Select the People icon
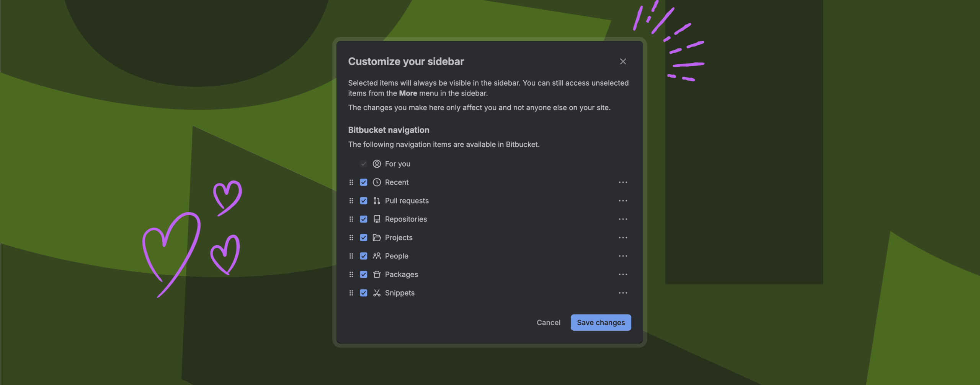Image resolution: width=980 pixels, height=385 pixels. coord(376,256)
